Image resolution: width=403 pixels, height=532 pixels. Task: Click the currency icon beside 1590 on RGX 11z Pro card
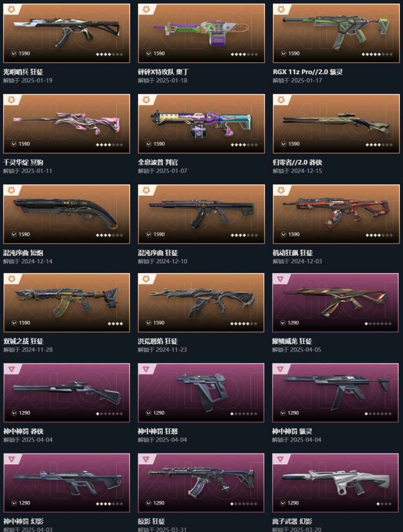(283, 53)
